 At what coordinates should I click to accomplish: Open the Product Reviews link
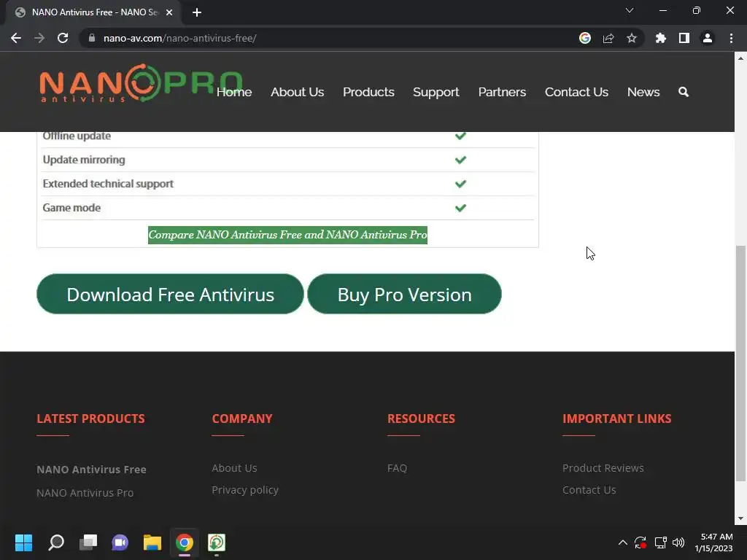[x=603, y=468]
